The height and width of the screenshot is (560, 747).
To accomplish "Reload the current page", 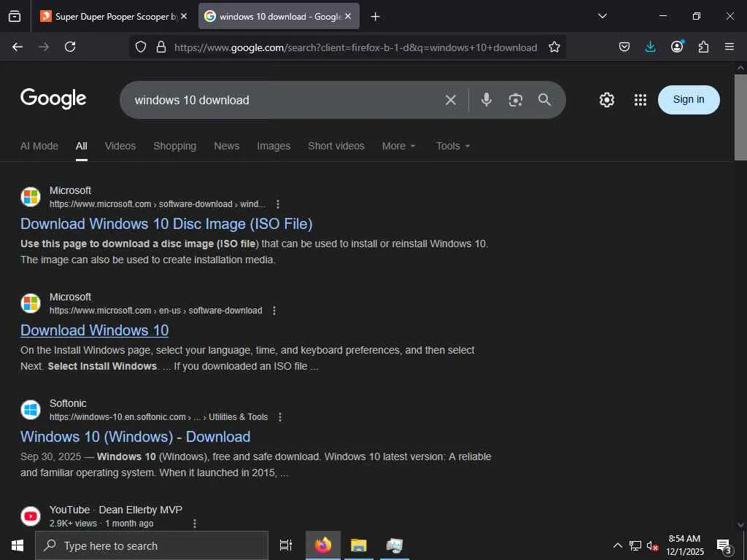I will click(x=70, y=47).
